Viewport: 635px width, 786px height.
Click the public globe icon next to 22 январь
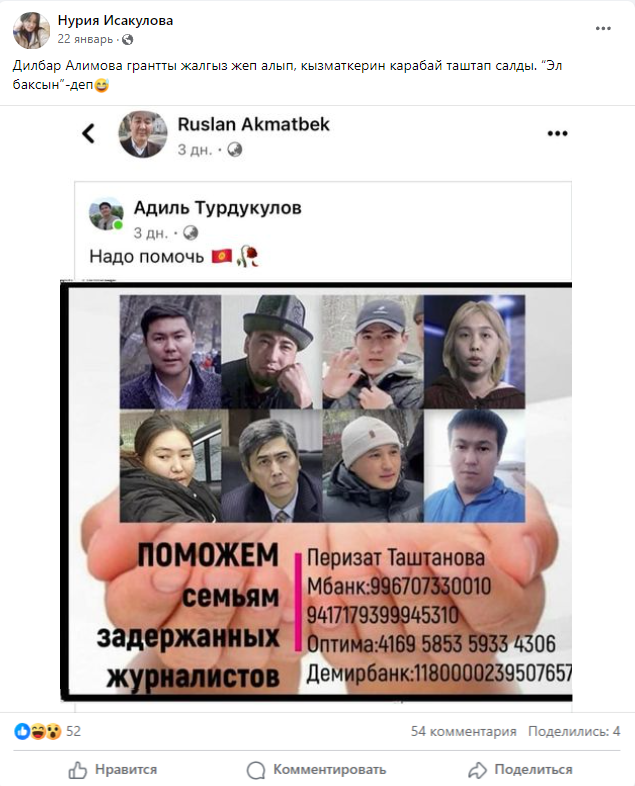(x=128, y=39)
